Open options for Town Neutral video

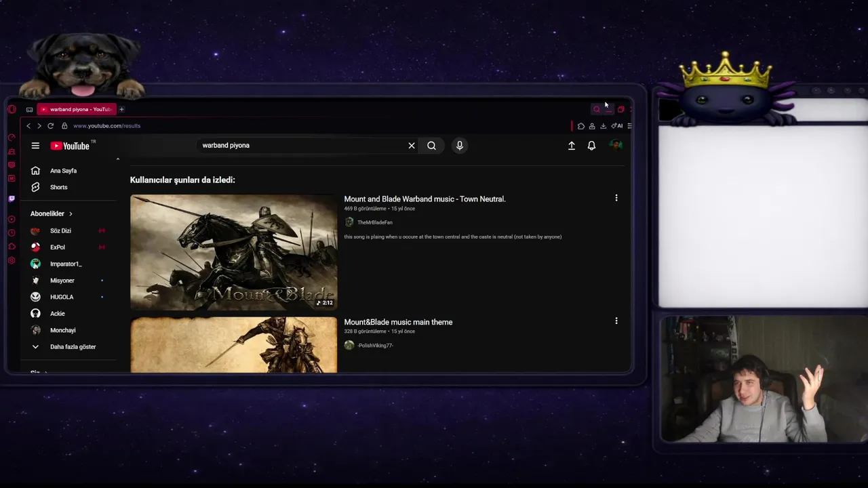click(616, 198)
